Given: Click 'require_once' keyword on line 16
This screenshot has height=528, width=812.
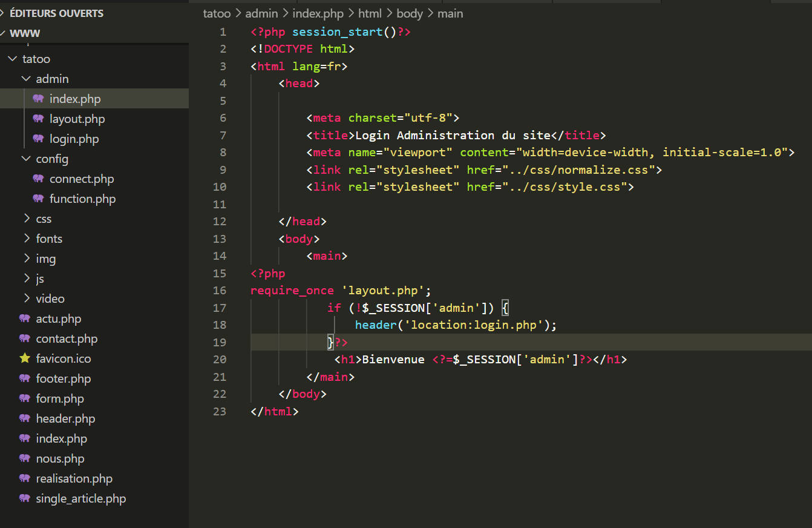Looking at the screenshot, I should pyautogui.click(x=292, y=291).
